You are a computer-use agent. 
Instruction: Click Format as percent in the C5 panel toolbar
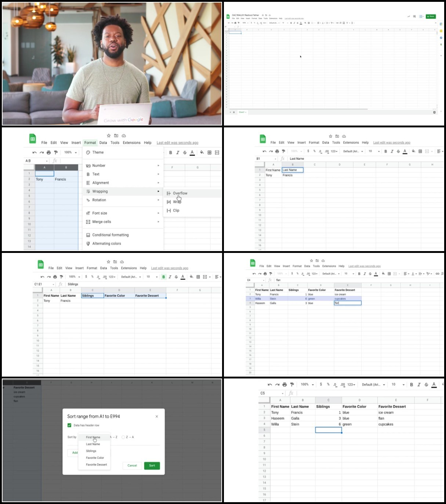pos(328,384)
